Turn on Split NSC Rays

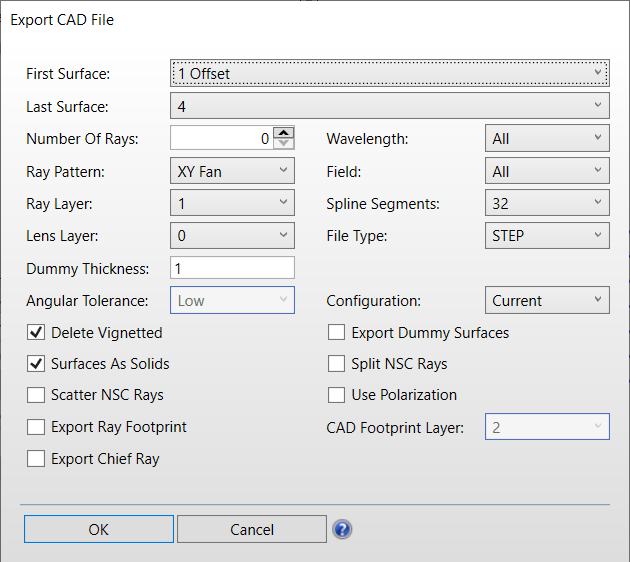(336, 364)
